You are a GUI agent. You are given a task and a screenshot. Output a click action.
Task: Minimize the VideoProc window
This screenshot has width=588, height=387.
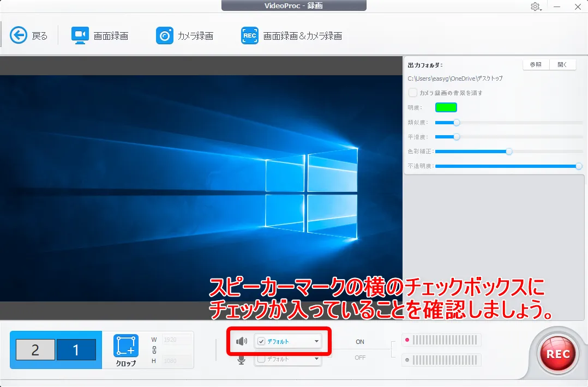click(x=557, y=7)
